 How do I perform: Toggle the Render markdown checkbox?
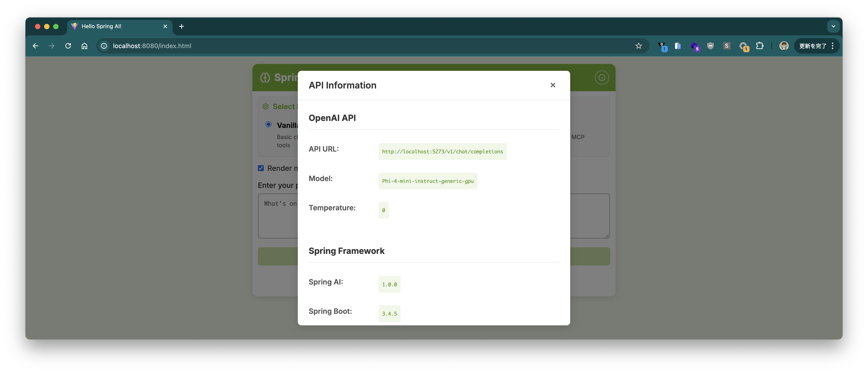click(x=261, y=168)
